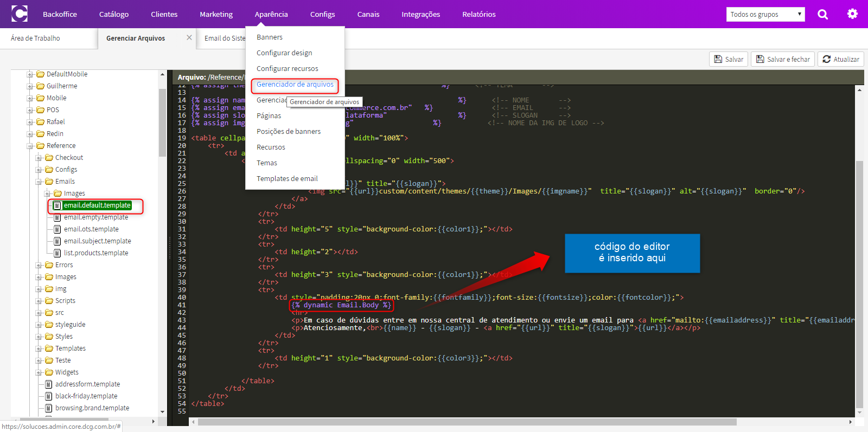Click the Scripts folder icon
868x432 pixels.
[x=49, y=301]
